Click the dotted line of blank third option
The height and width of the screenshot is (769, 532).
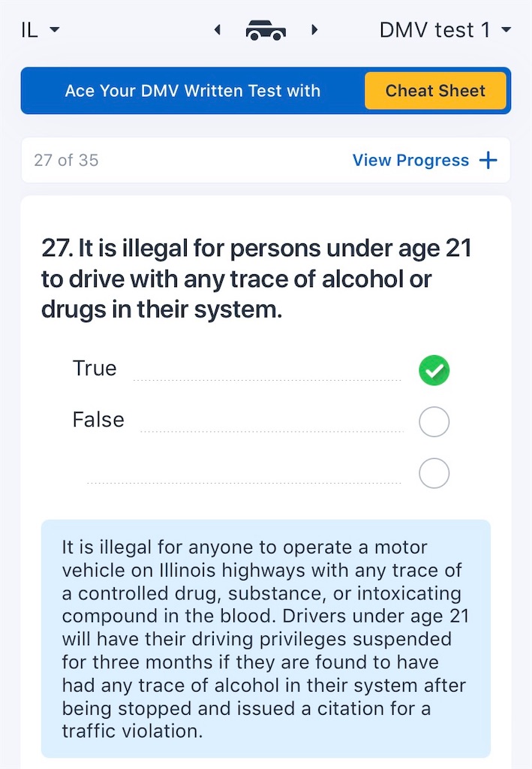pyautogui.click(x=244, y=483)
